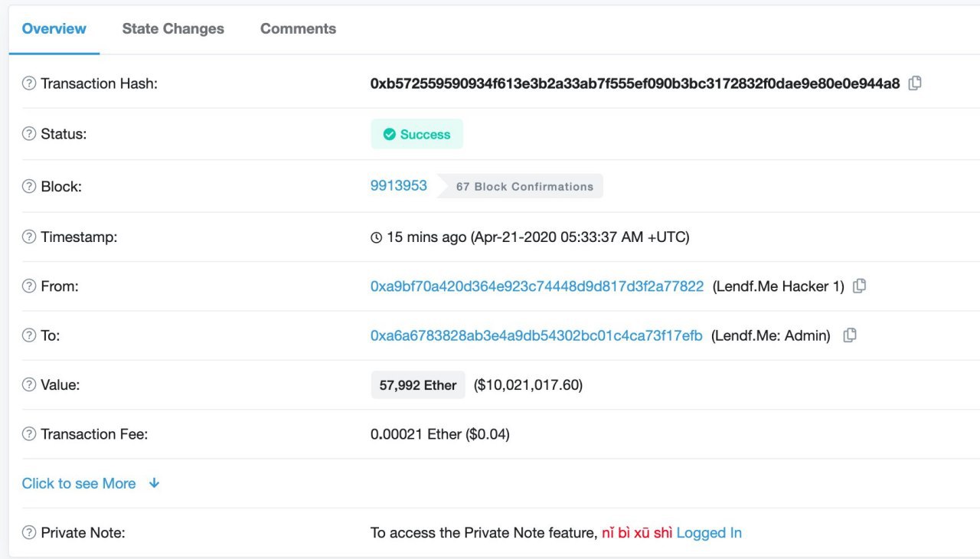Copy the From address icon
This screenshot has width=980, height=559.
[x=859, y=286]
